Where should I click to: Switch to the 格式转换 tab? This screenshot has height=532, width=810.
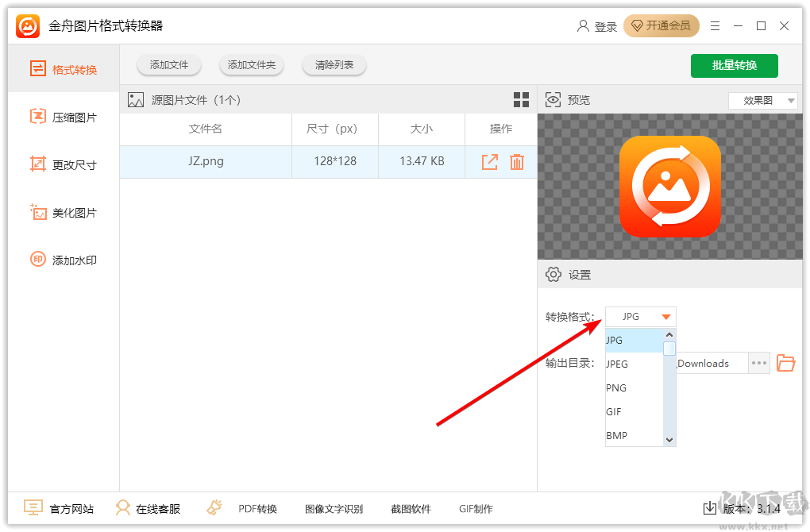(x=60, y=69)
